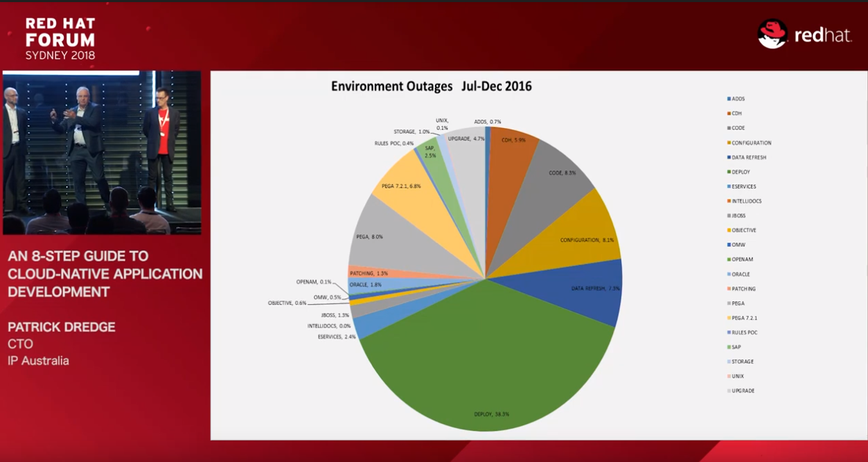Click the 8-Step Guide talk title text

pos(105,274)
